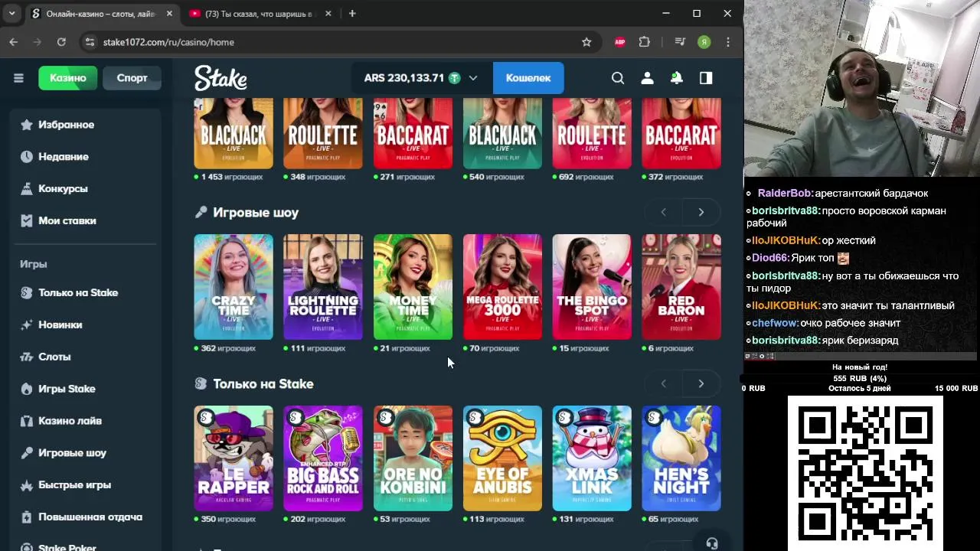Click the Игровые шоу section heading
Image resolution: width=980 pixels, height=551 pixels.
coord(256,213)
